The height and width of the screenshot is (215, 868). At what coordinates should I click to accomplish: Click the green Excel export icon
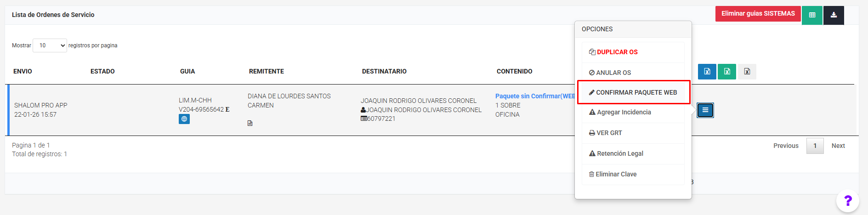click(727, 72)
